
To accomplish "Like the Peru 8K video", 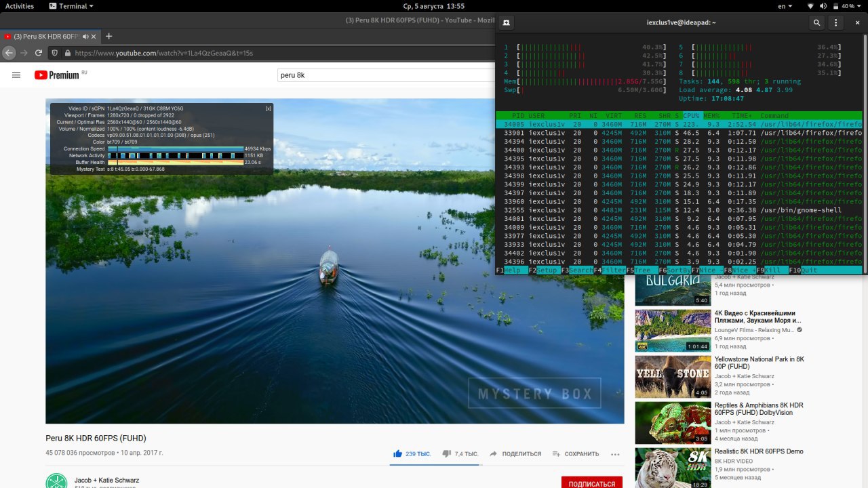I will (x=412, y=453).
